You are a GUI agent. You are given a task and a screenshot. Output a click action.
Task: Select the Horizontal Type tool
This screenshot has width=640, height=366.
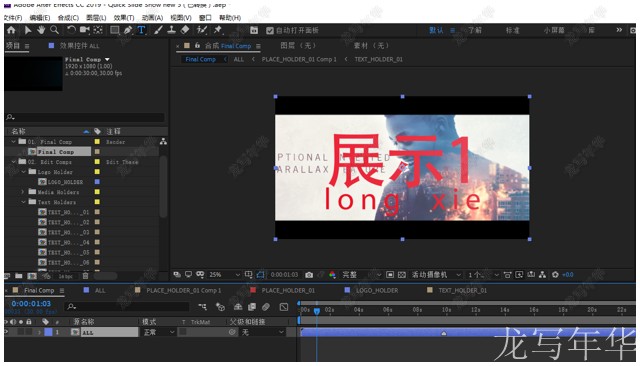point(141,30)
